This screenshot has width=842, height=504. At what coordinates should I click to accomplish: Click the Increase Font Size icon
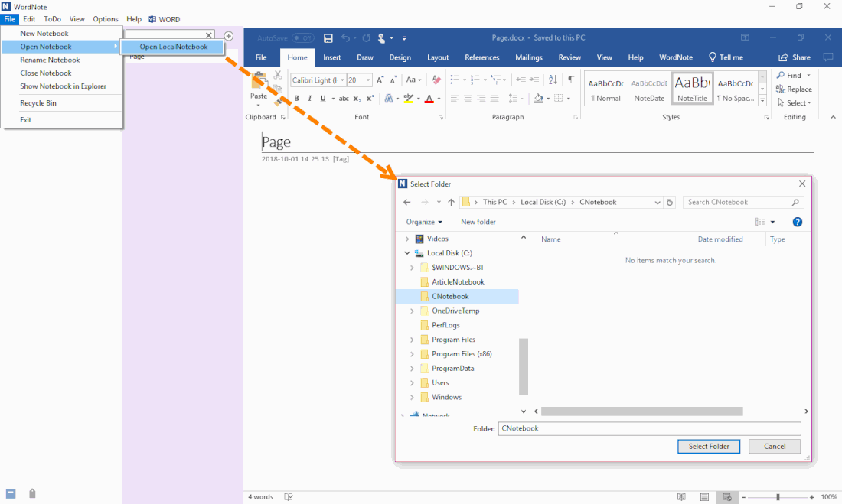(x=380, y=80)
